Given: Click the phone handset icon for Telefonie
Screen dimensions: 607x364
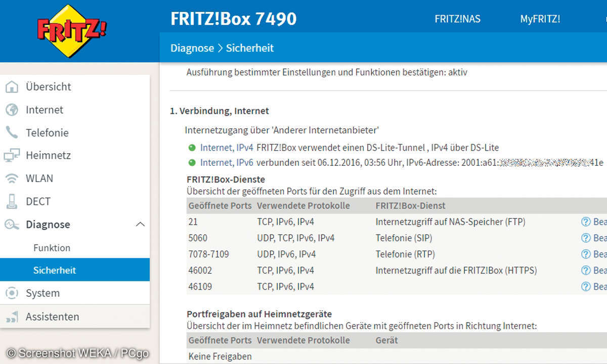Looking at the screenshot, I should (12, 133).
